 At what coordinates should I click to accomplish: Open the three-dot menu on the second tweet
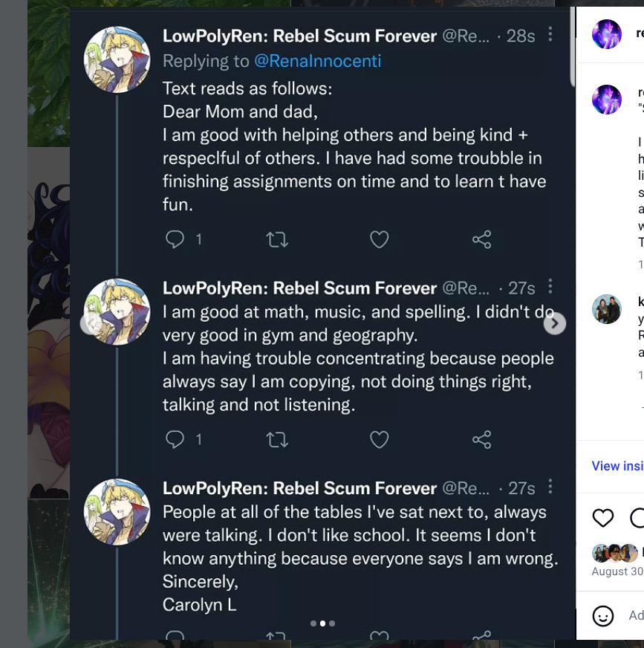(550, 287)
